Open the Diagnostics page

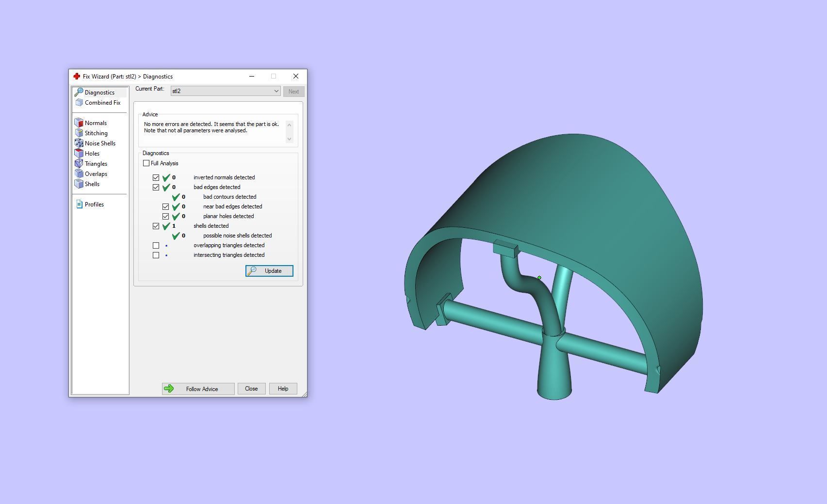point(99,92)
